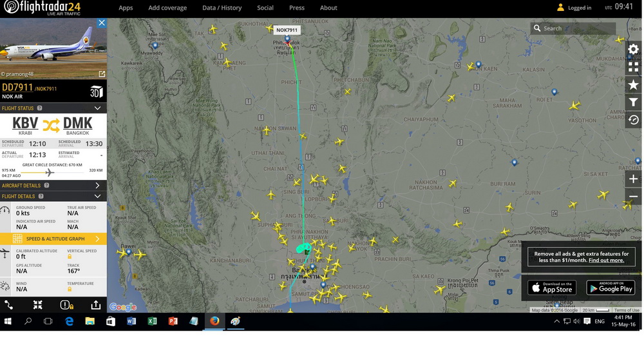Viewport: 644px width, 363px height.
Task: Click the flight progress airplane marker
Action: 50,172
